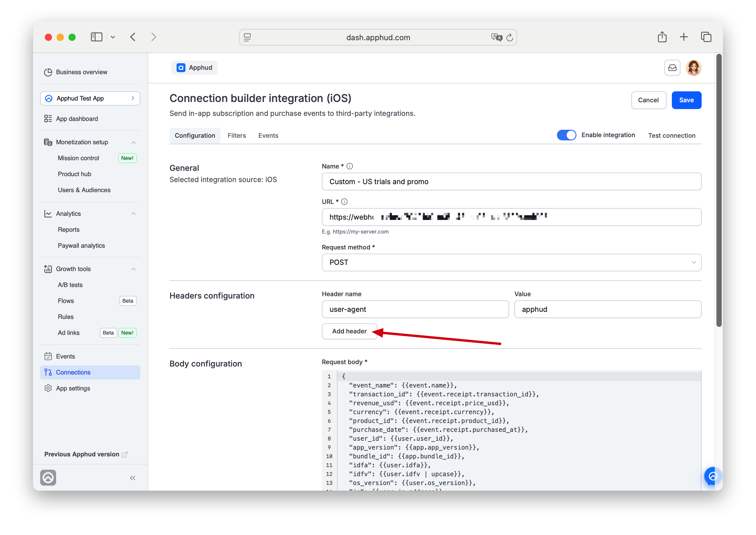Open the sidebar options dropdown arrow
This screenshot has height=535, width=756.
113,37
